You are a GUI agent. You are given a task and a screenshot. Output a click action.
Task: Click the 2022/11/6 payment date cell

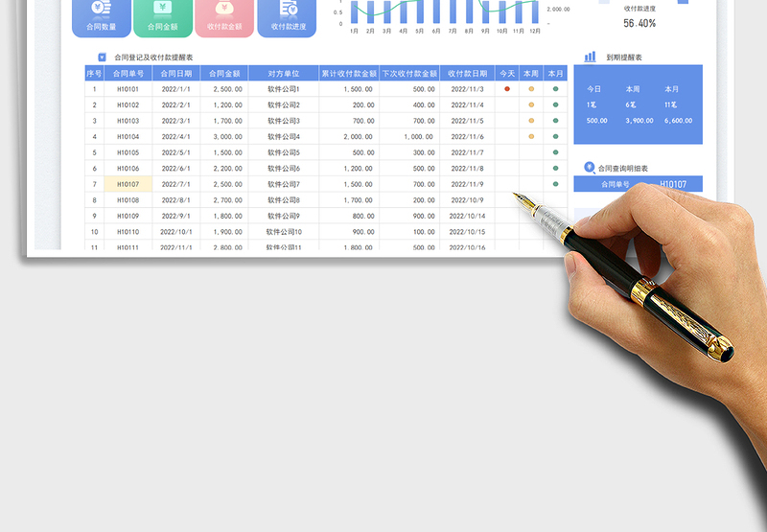(466, 136)
